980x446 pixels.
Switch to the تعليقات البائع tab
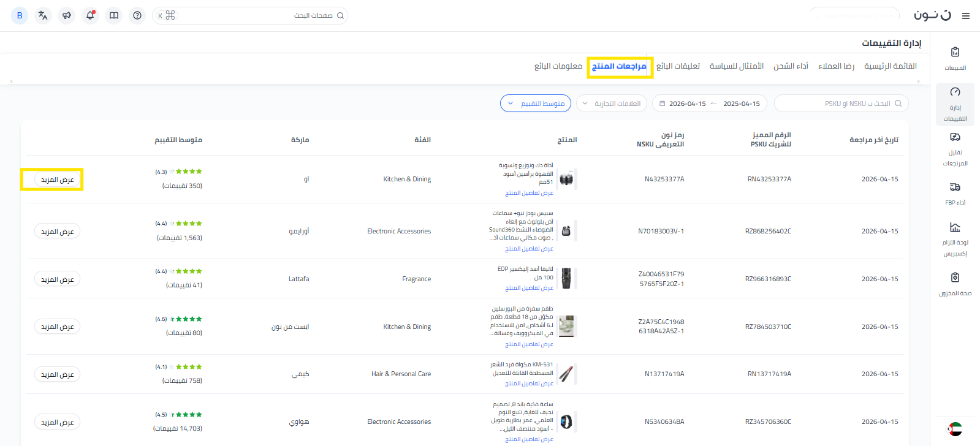(x=678, y=66)
